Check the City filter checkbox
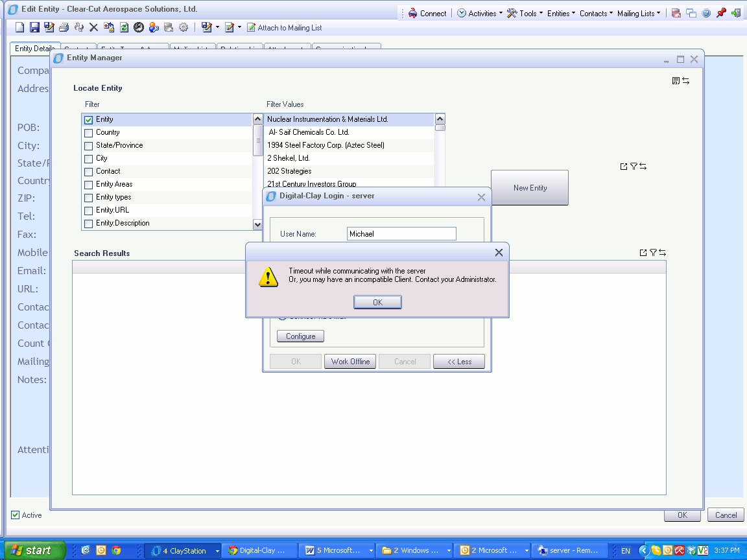Viewport: 747px width, 560px height. tap(89, 159)
